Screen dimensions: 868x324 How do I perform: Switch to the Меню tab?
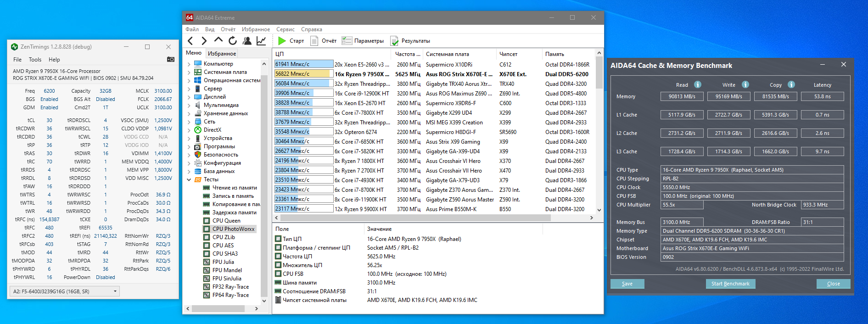click(194, 53)
